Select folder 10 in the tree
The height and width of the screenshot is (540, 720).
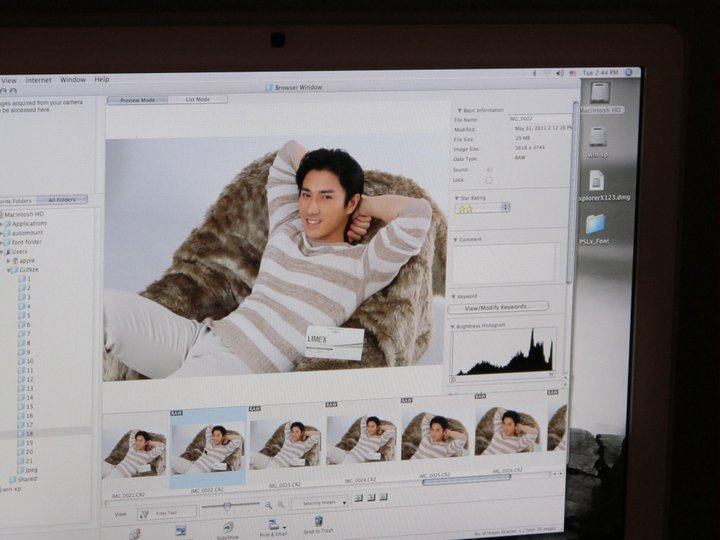pyautogui.click(x=27, y=361)
